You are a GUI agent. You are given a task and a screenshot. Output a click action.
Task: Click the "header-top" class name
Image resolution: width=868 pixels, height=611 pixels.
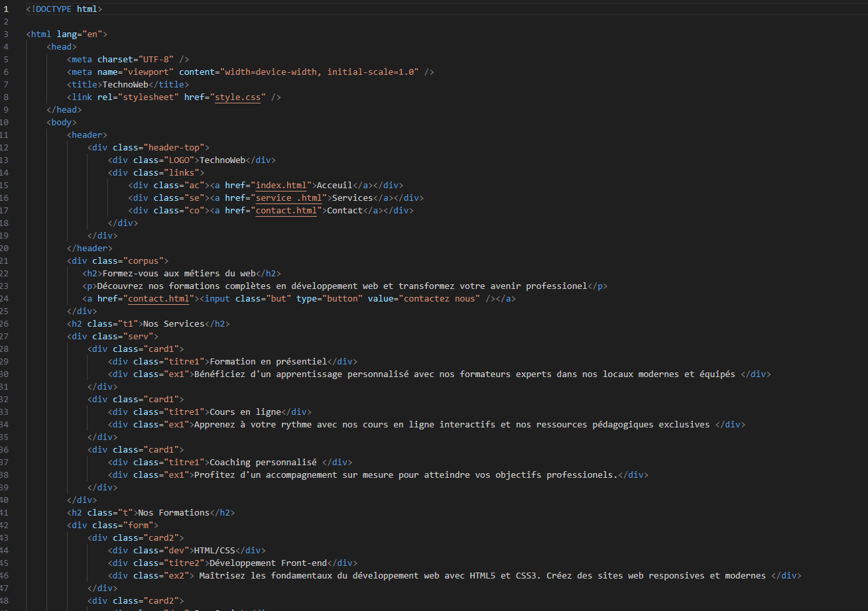point(174,147)
